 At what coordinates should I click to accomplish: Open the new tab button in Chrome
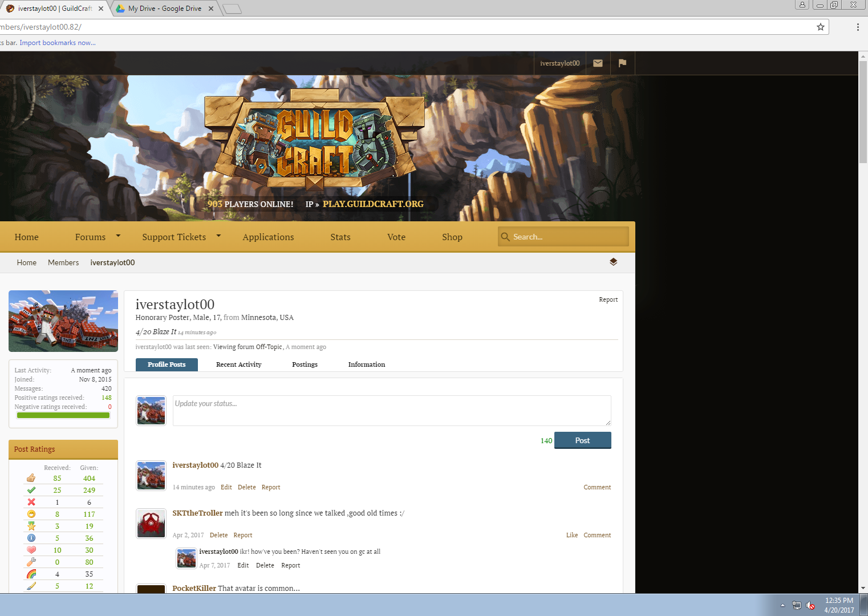point(232,9)
